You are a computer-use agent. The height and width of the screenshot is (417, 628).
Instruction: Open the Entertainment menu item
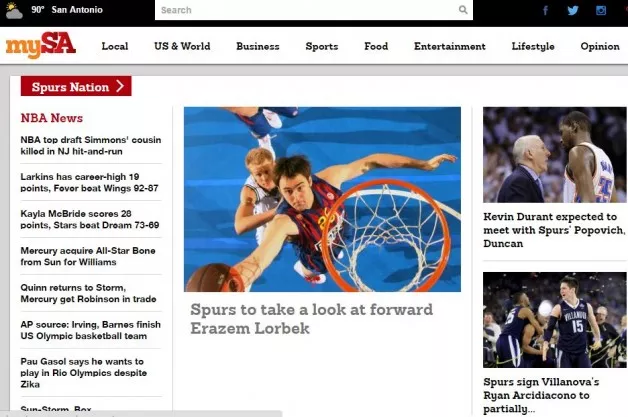tap(449, 46)
